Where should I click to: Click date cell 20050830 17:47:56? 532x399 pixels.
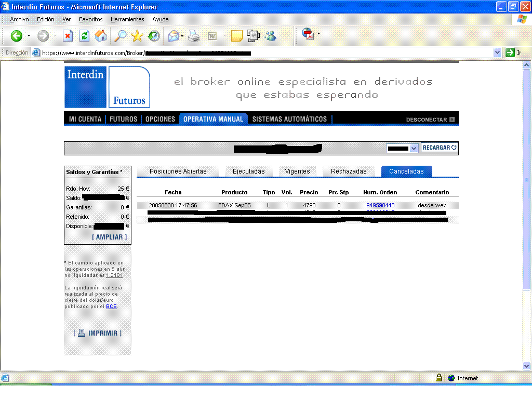(173, 205)
